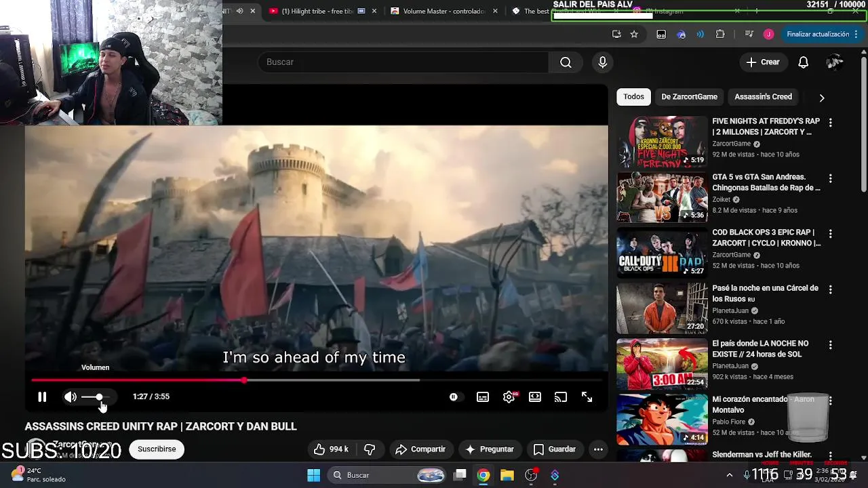Open the notifications bell
The image size is (868, 488).
point(803,62)
